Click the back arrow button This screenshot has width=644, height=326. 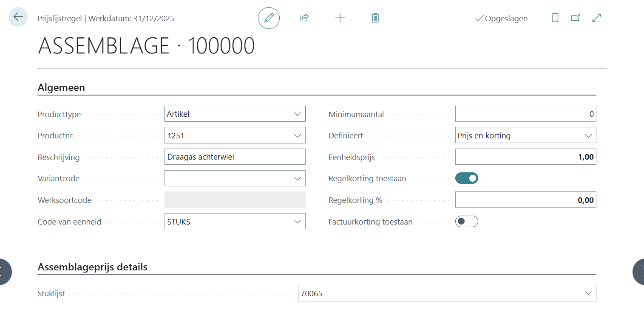(x=18, y=17)
